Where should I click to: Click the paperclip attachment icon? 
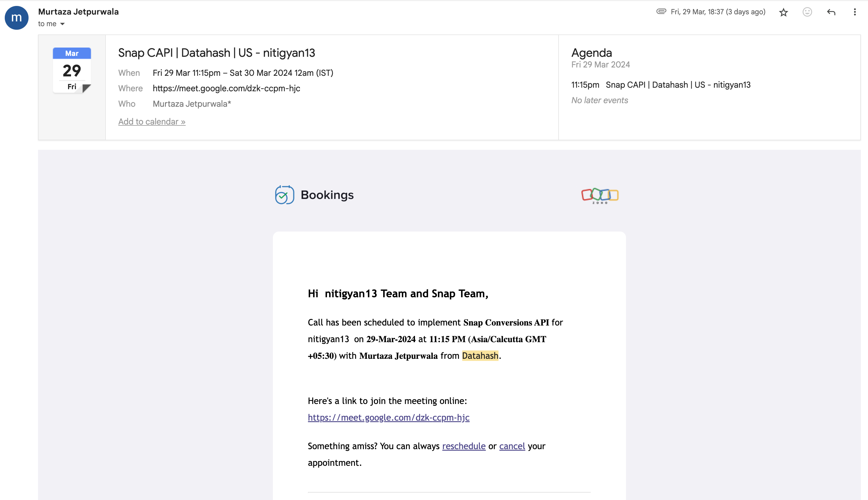coord(661,12)
